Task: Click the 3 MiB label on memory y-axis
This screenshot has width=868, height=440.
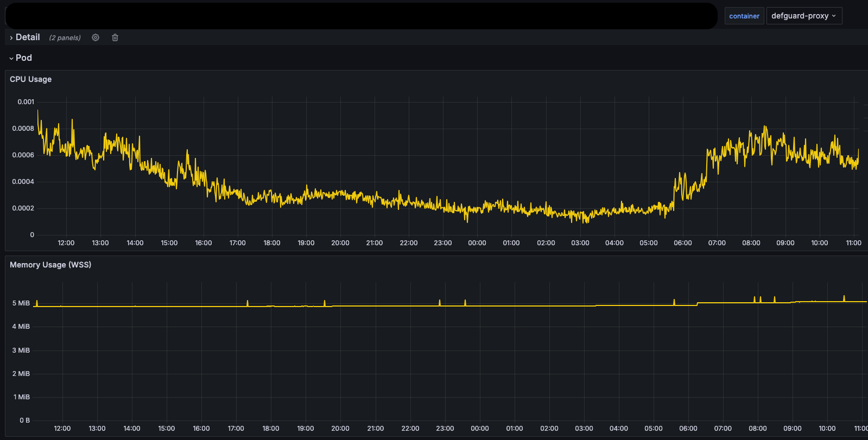Action: [21, 350]
